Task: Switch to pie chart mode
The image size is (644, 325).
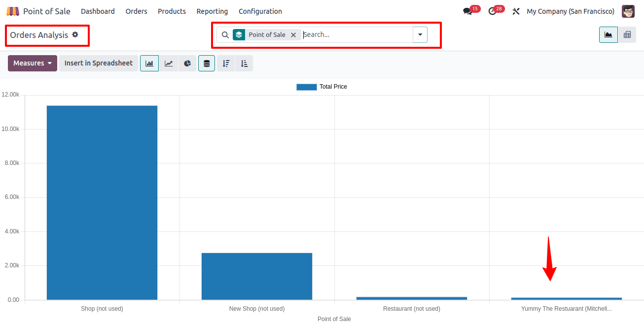Action: pyautogui.click(x=187, y=63)
